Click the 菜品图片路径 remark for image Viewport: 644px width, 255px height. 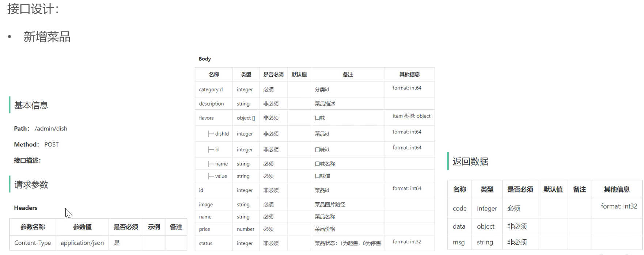coord(330,205)
